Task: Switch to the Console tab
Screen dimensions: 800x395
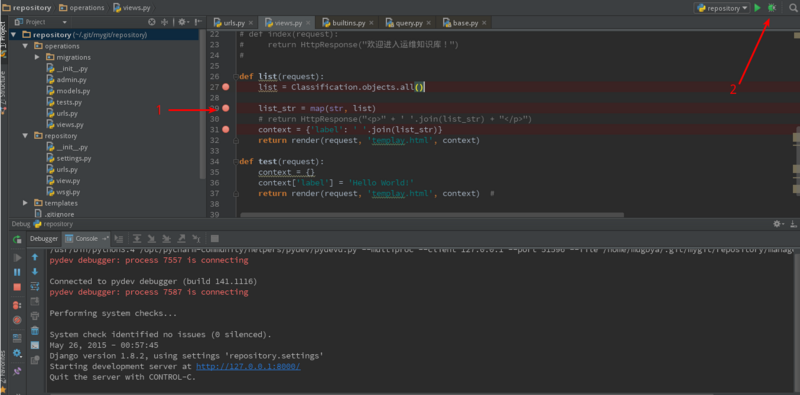Action: [x=86, y=238]
